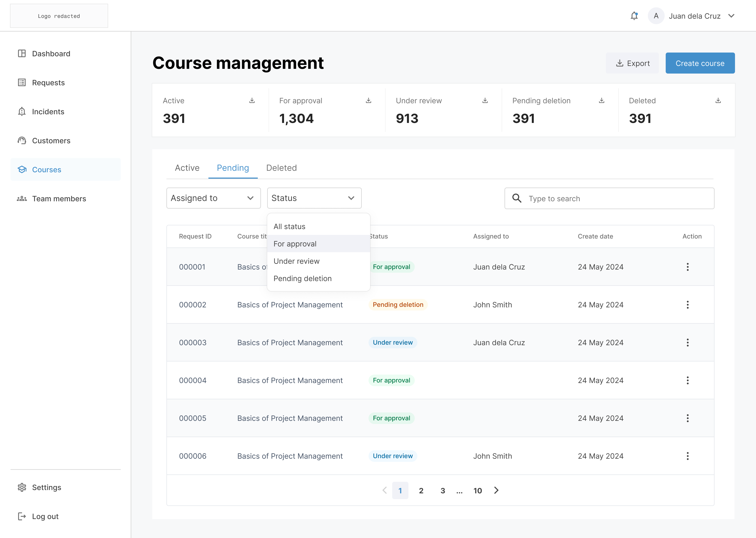Expand the Juan dela Cruz profile menu

coord(732,15)
